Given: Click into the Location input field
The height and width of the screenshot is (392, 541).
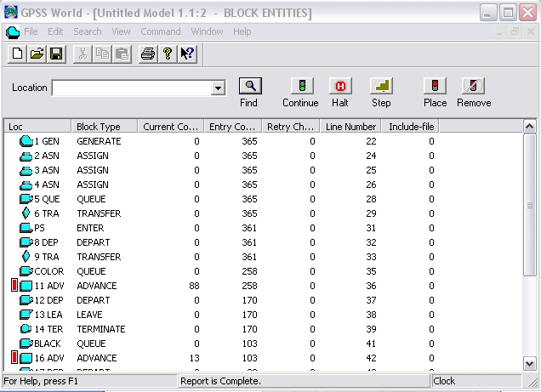Looking at the screenshot, I should tap(132, 88).
